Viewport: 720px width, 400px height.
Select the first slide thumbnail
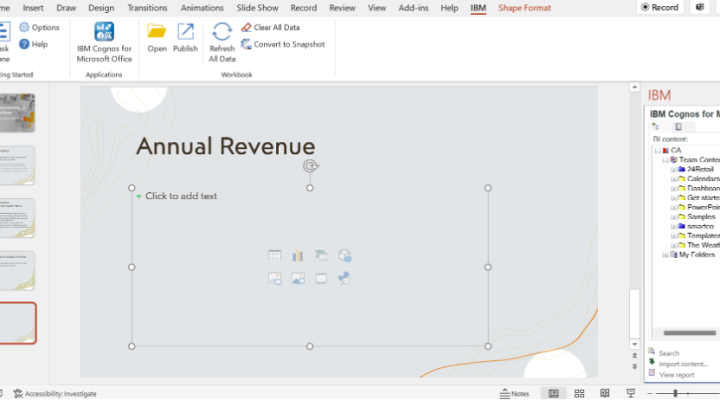[x=17, y=113]
